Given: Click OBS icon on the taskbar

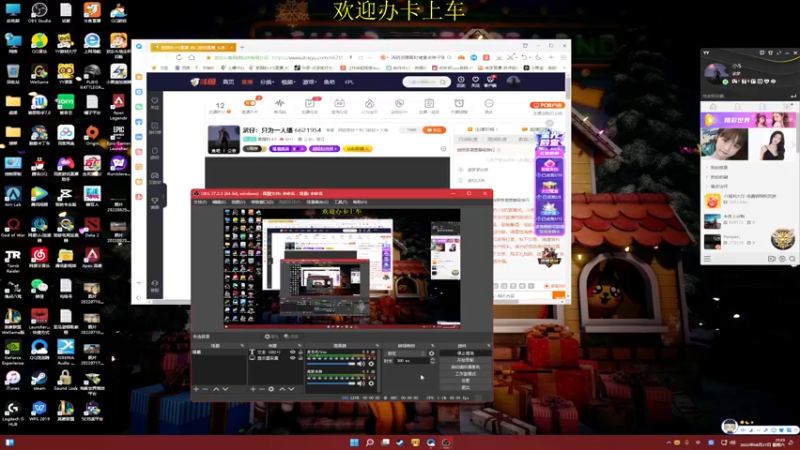Looking at the screenshot, I should [446, 443].
